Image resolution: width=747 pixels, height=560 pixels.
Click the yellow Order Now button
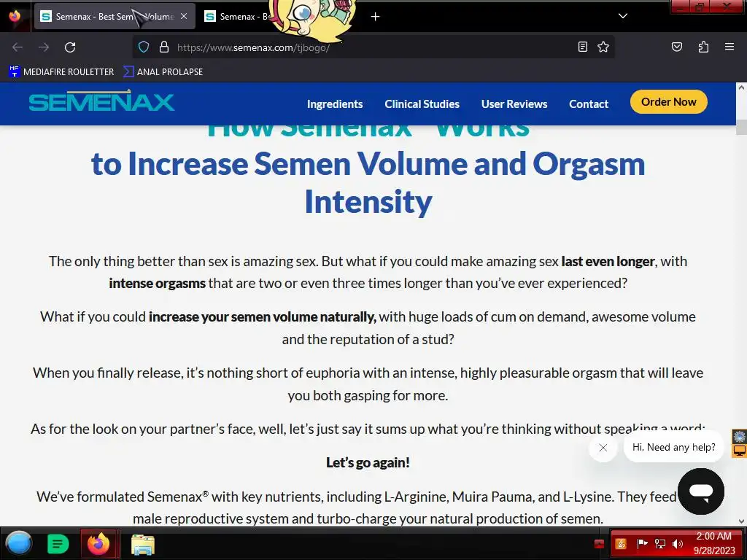tap(668, 102)
